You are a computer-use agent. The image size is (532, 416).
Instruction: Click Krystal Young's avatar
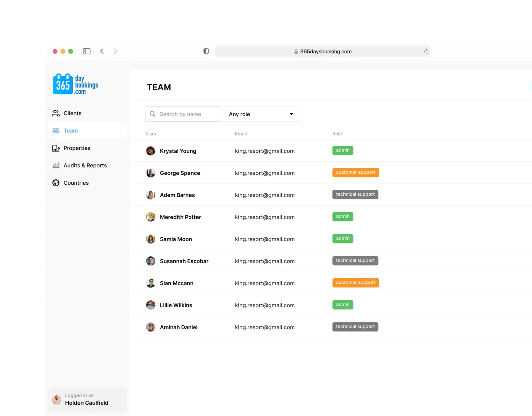151,151
